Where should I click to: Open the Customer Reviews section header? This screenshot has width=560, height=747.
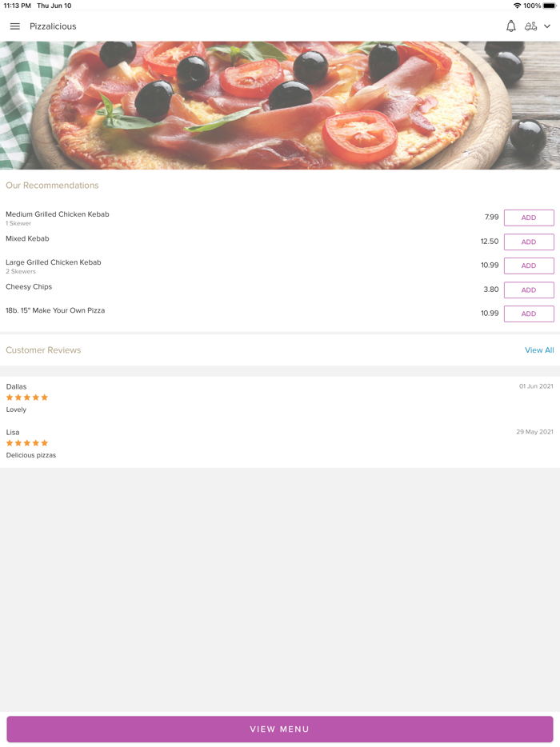tap(43, 350)
